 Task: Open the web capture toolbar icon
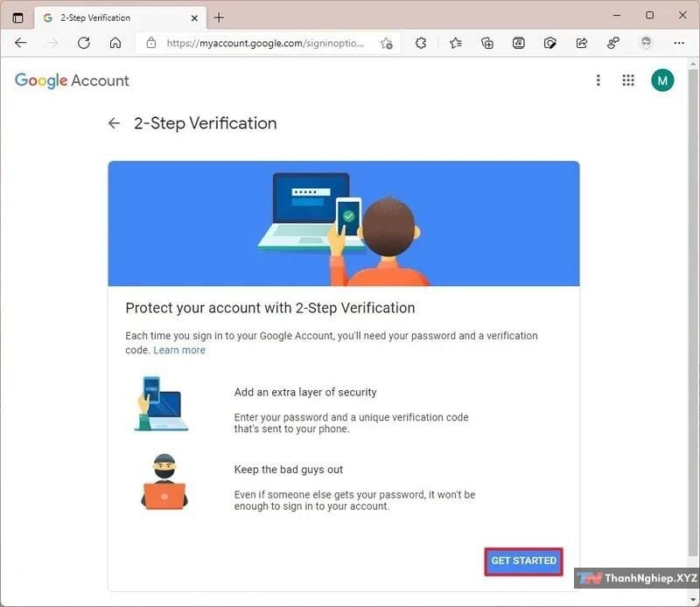550,43
